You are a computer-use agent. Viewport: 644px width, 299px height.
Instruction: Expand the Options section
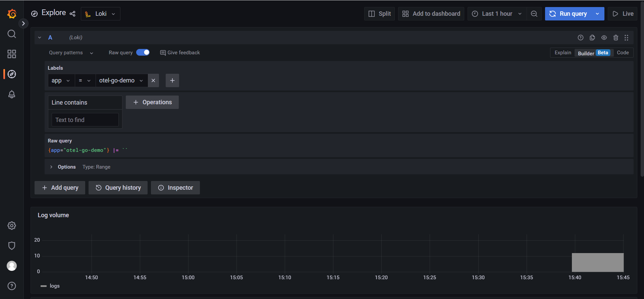click(x=51, y=167)
